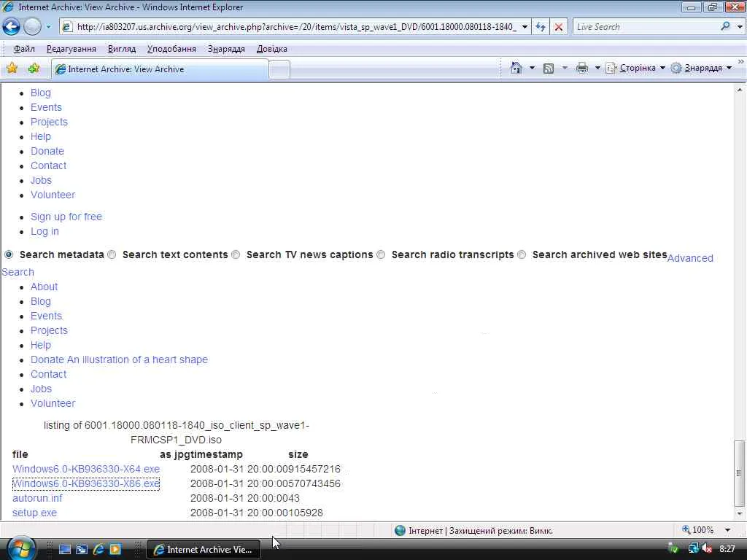This screenshot has height=560, width=747.
Task: Select the Search text contents radio button
Action: [112, 254]
